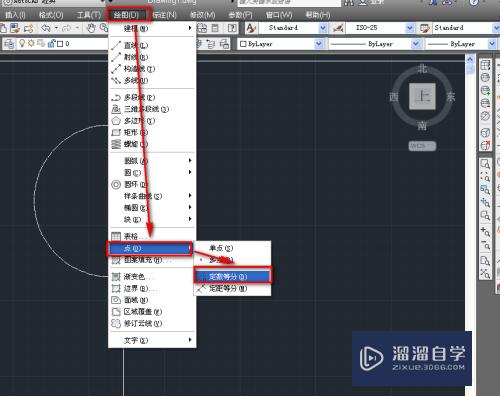Select 圆环 Donut in the Draw menu
Screen dimensions: 500x396
tap(152, 184)
